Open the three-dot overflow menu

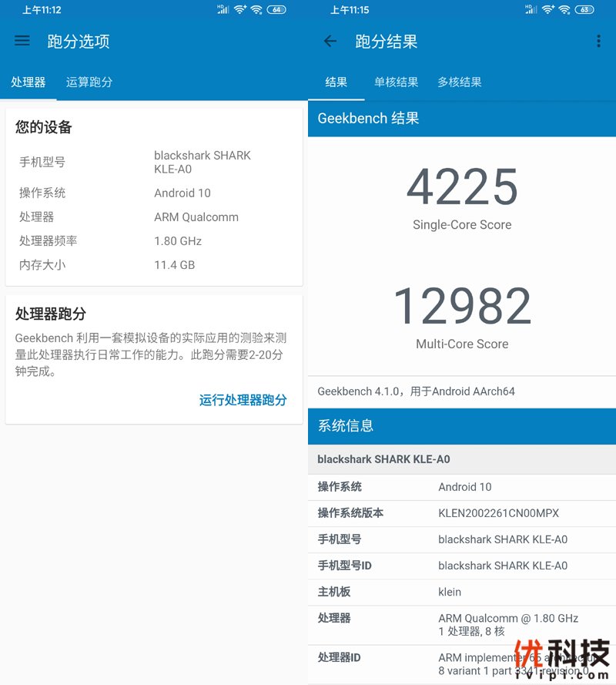[599, 41]
